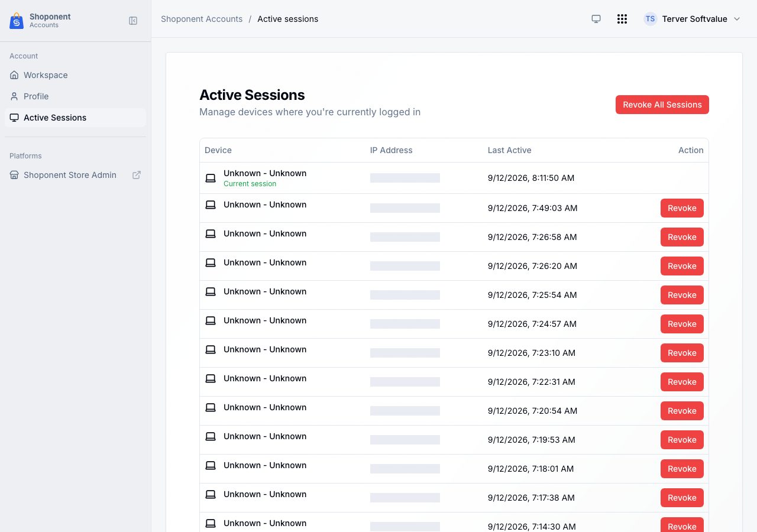Revoke the session active at 7:26:20 AM
757x532 pixels.
[x=682, y=266]
